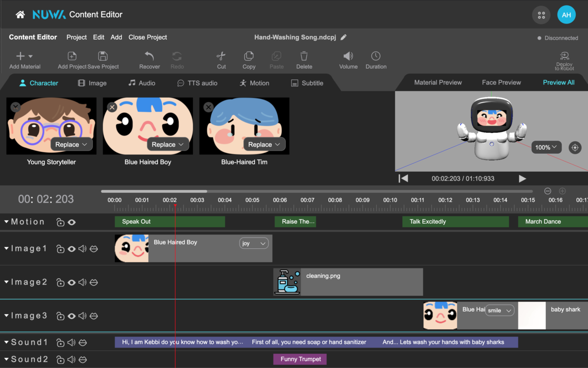The image size is (588, 368).
Task: Switch to the TTS audio tab
Action: 197,83
